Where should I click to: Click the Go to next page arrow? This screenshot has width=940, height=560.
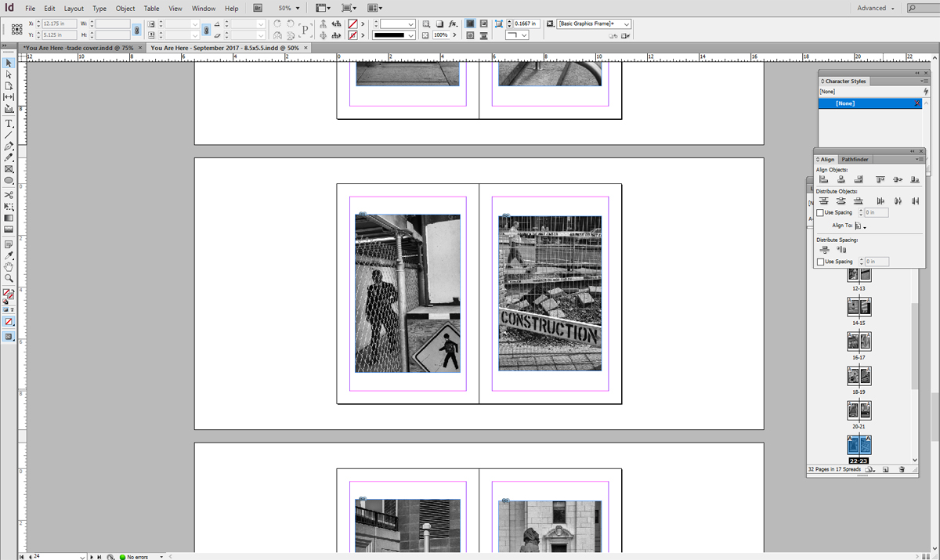[x=92, y=556]
